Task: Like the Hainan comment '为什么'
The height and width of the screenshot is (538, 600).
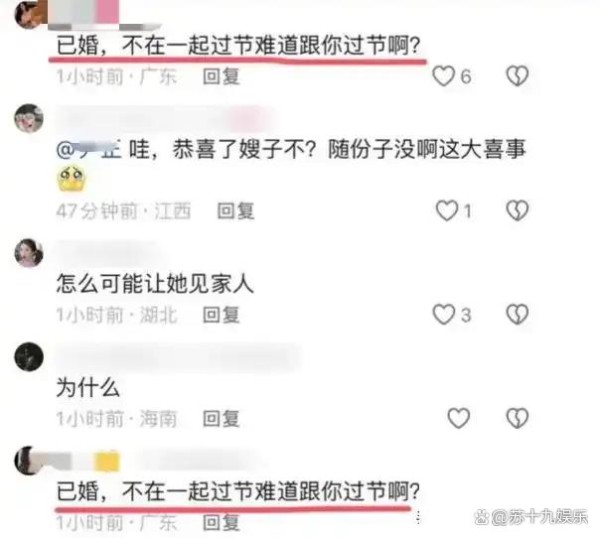Action: pyautogui.click(x=458, y=417)
